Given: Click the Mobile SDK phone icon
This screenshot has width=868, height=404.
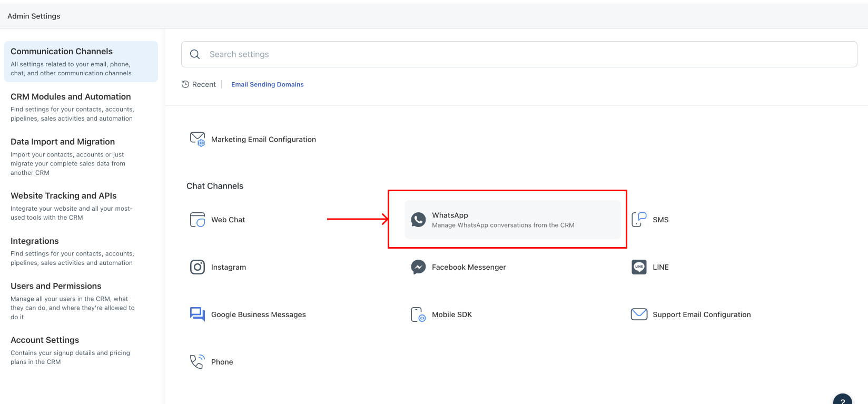Looking at the screenshot, I should (418, 314).
